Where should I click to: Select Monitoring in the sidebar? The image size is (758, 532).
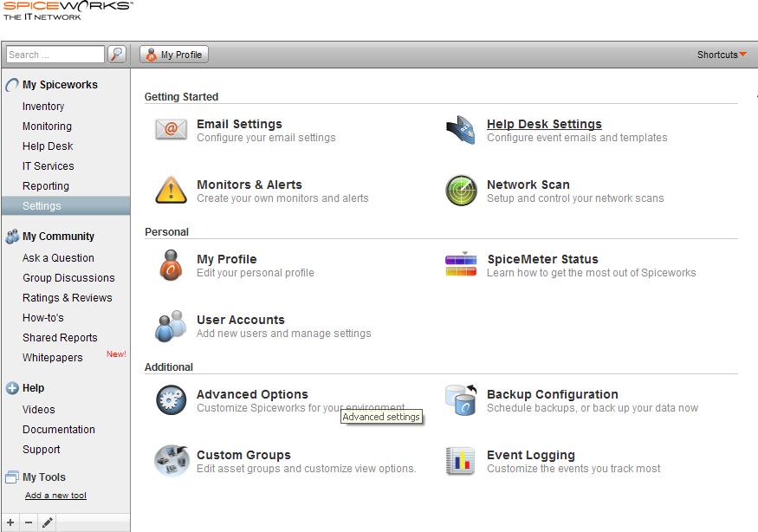click(x=47, y=127)
